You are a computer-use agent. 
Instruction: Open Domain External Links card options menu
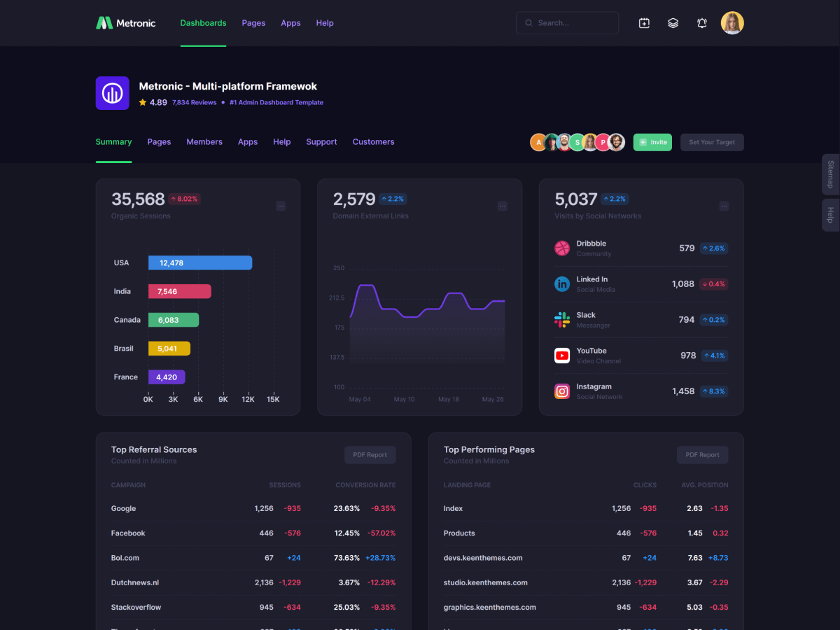(x=502, y=206)
